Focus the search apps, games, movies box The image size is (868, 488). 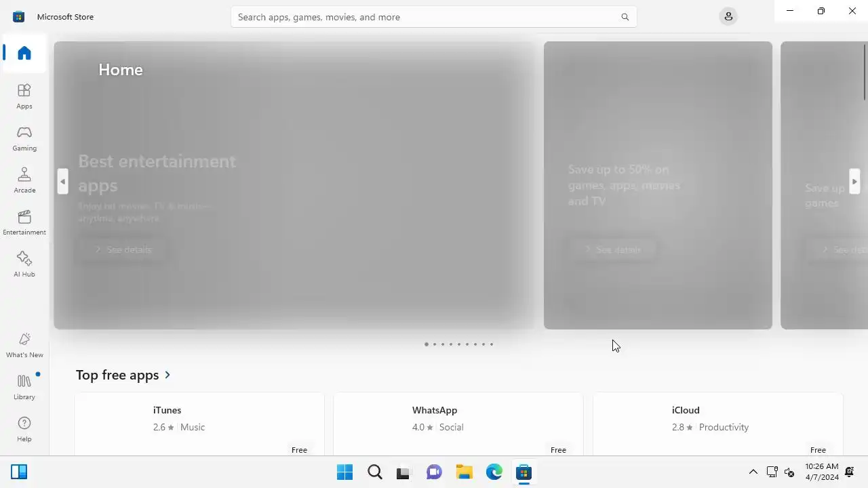pos(434,17)
